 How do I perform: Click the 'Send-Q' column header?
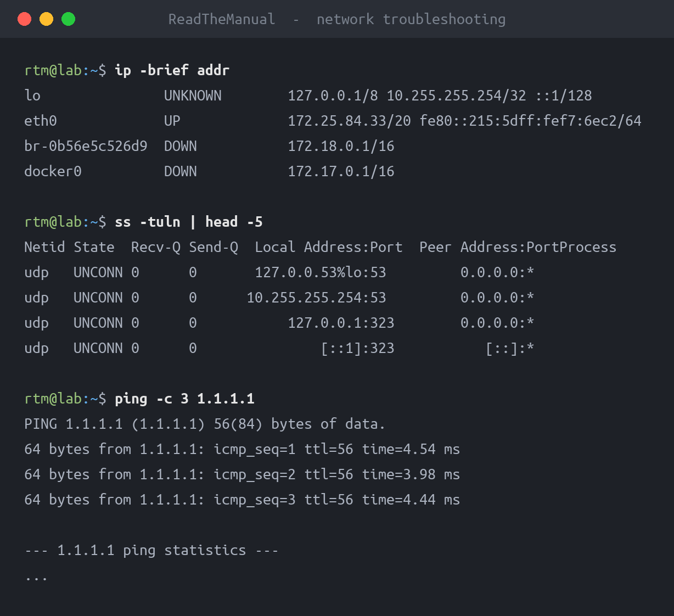pos(214,247)
